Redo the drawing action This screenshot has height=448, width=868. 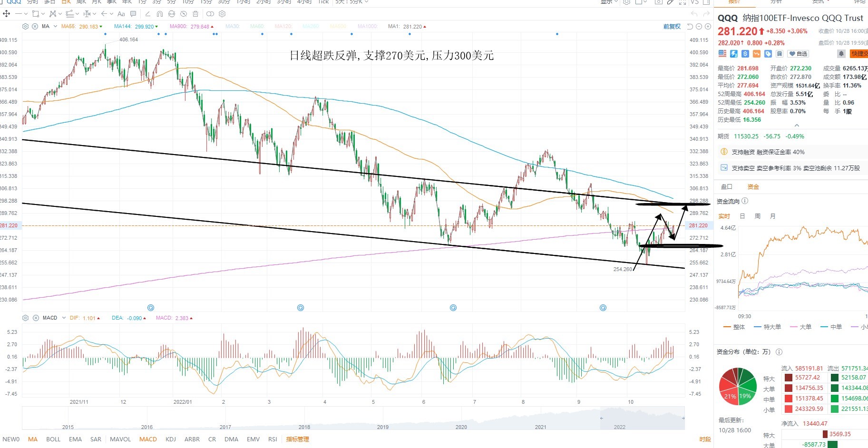[x=706, y=14]
